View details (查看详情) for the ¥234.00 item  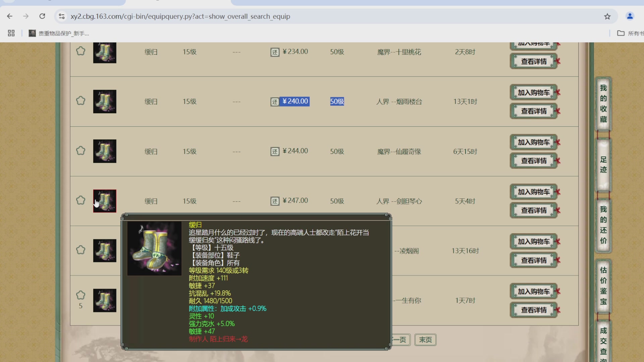pos(534,61)
